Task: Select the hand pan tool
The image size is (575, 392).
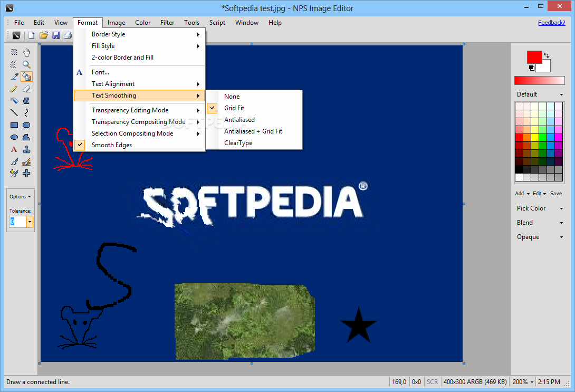Action: click(x=26, y=52)
